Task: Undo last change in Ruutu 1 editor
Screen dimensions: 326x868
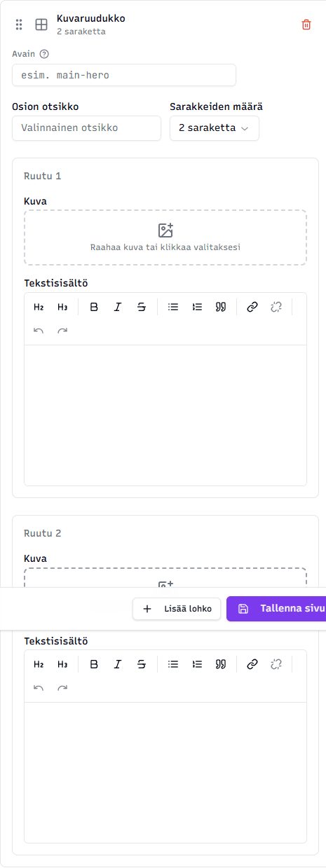Action: [39, 331]
